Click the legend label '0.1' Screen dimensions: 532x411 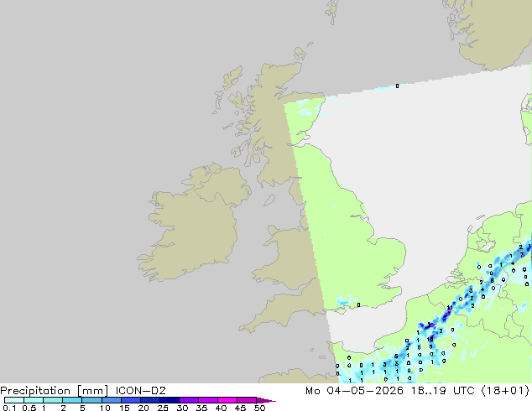(9, 408)
